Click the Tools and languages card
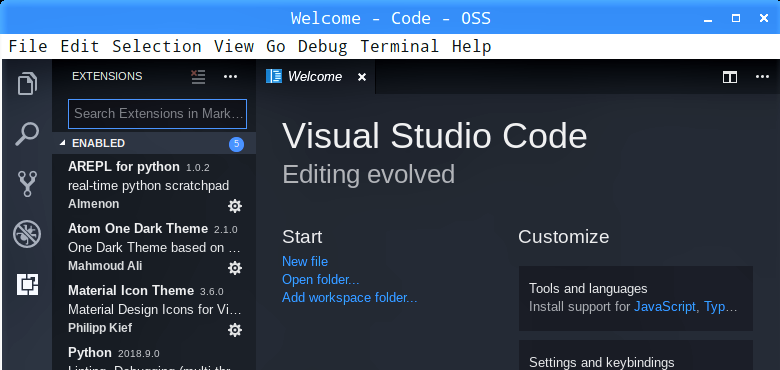 tap(636, 298)
